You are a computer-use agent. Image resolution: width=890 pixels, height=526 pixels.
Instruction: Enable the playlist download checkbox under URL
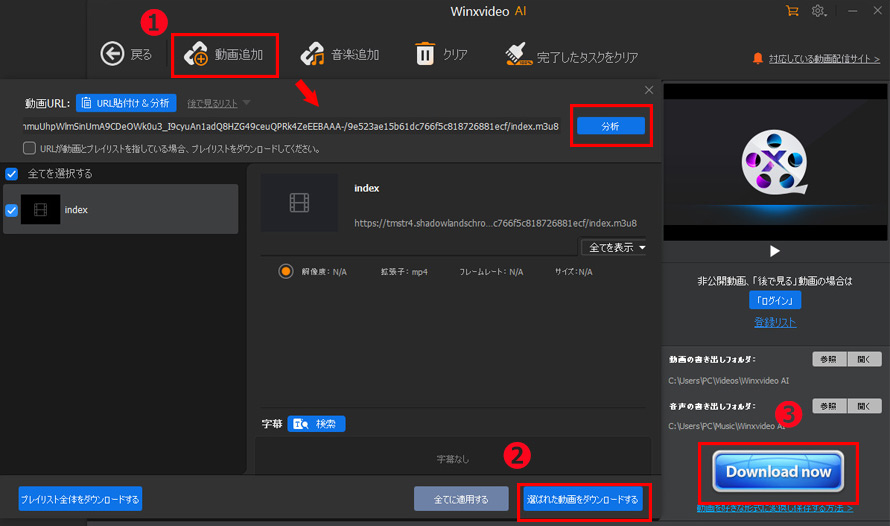click(x=29, y=149)
